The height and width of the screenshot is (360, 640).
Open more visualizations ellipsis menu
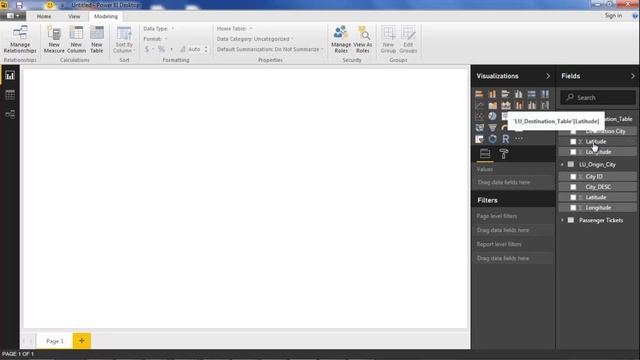(518, 139)
